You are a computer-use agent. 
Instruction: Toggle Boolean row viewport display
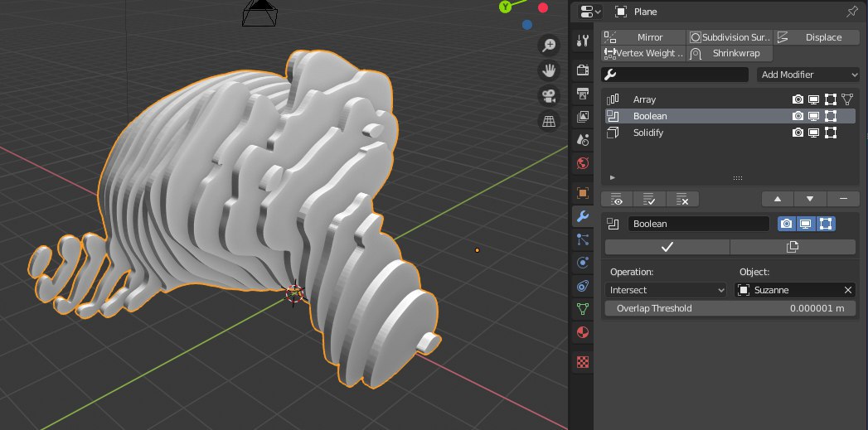814,116
